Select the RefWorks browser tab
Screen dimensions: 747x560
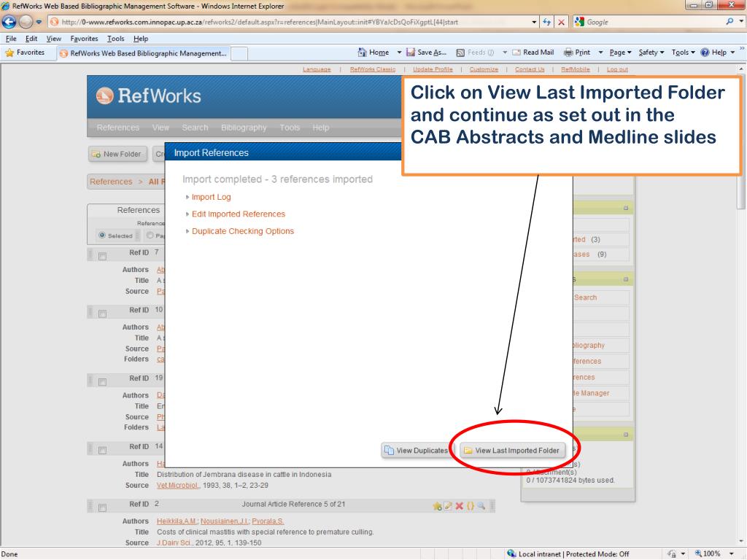(144, 53)
